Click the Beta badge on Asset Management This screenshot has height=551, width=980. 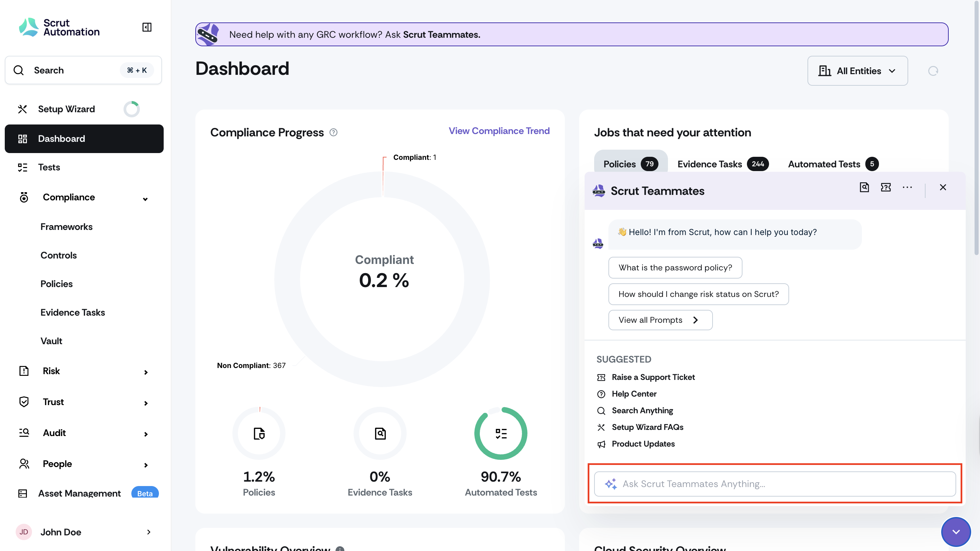[145, 493]
